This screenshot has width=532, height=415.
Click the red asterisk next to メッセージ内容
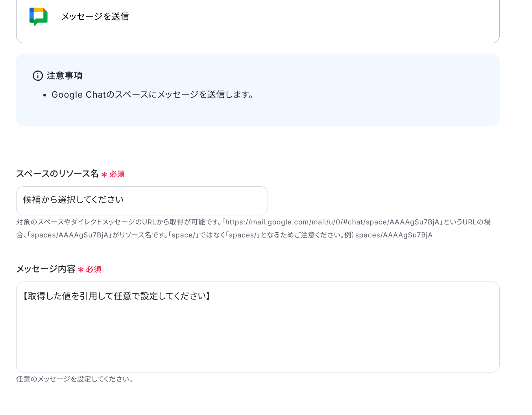pyautogui.click(x=81, y=270)
